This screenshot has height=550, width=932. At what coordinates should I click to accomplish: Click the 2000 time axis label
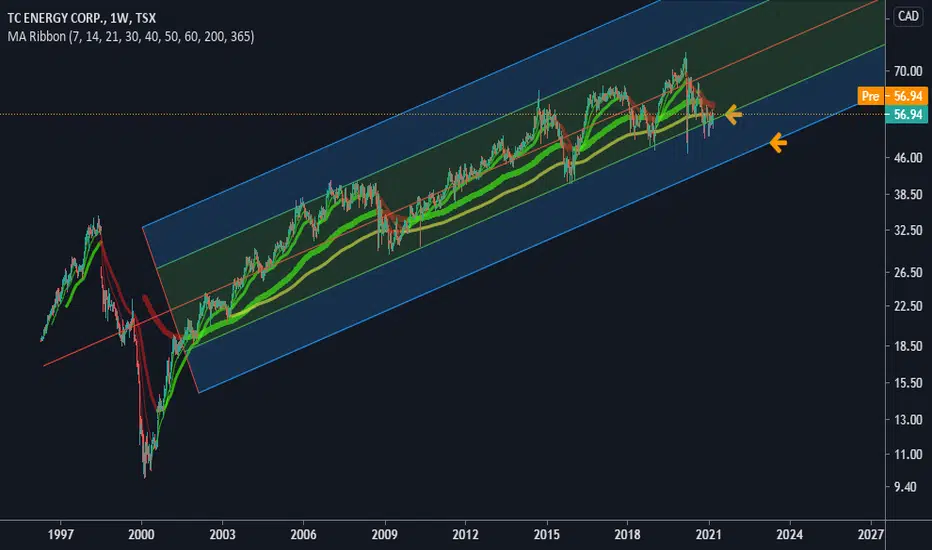141,535
